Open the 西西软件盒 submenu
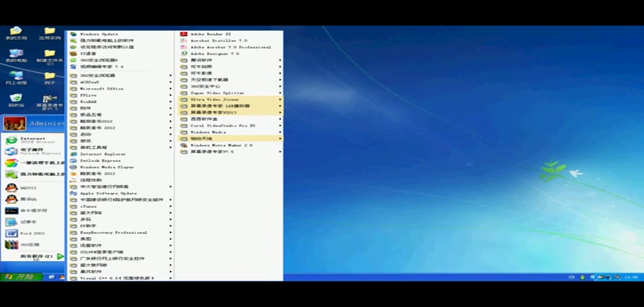The width and height of the screenshot is (644, 307). pos(230,119)
